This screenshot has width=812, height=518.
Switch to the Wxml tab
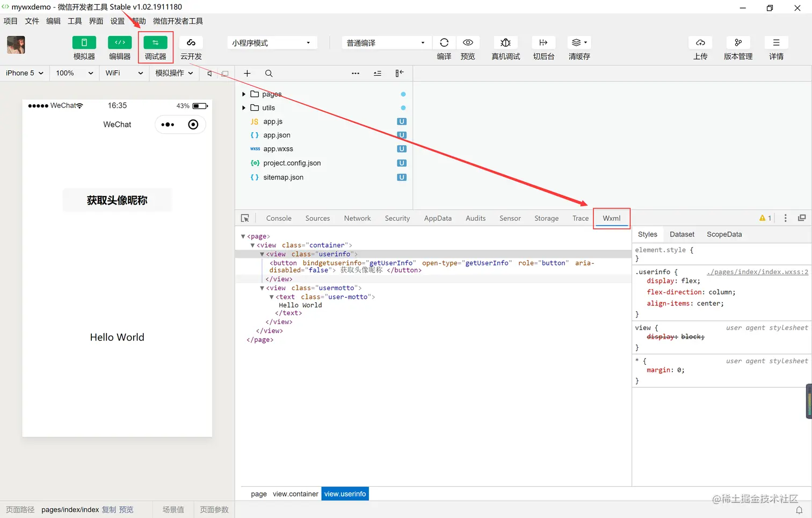pyautogui.click(x=611, y=218)
